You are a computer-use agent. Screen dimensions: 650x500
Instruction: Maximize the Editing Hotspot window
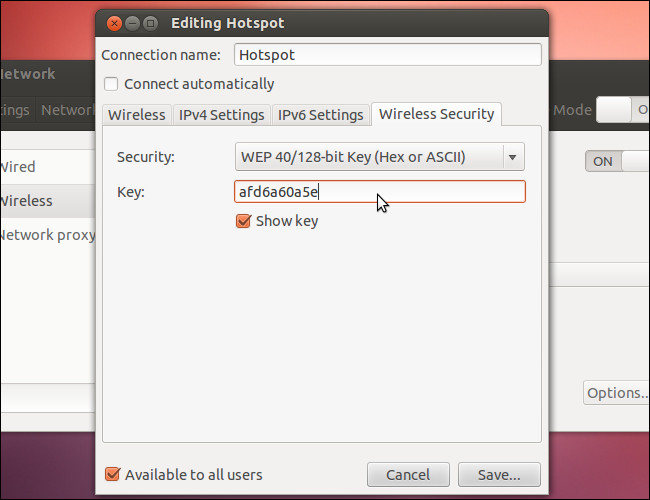150,22
